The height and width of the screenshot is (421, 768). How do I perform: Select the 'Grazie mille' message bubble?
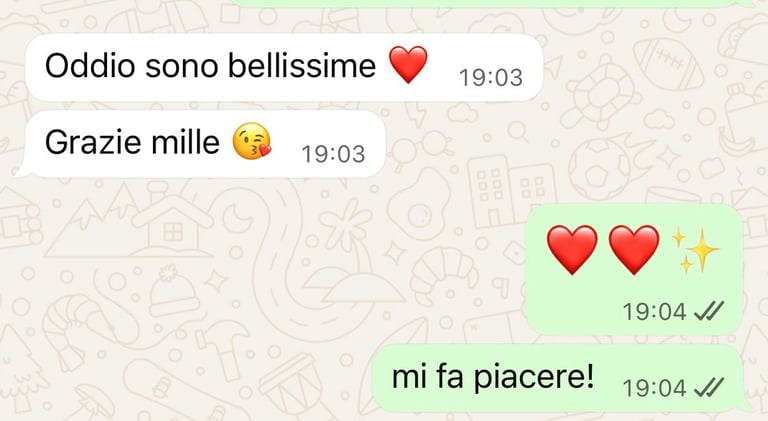(201, 144)
